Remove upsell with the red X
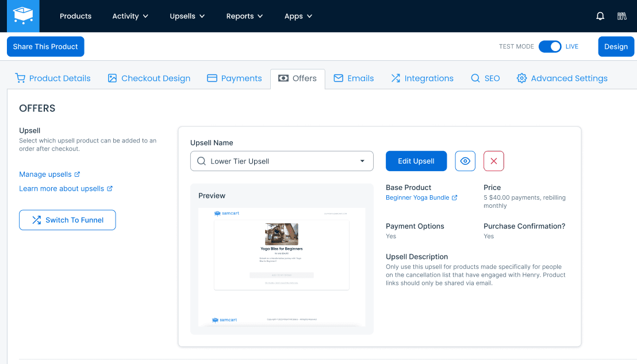637x364 pixels. click(494, 161)
